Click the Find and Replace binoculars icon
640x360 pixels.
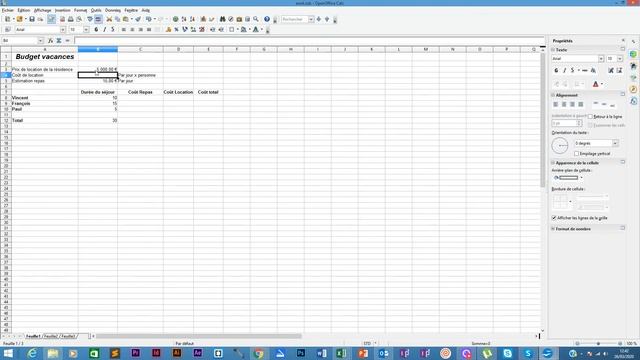222,19
